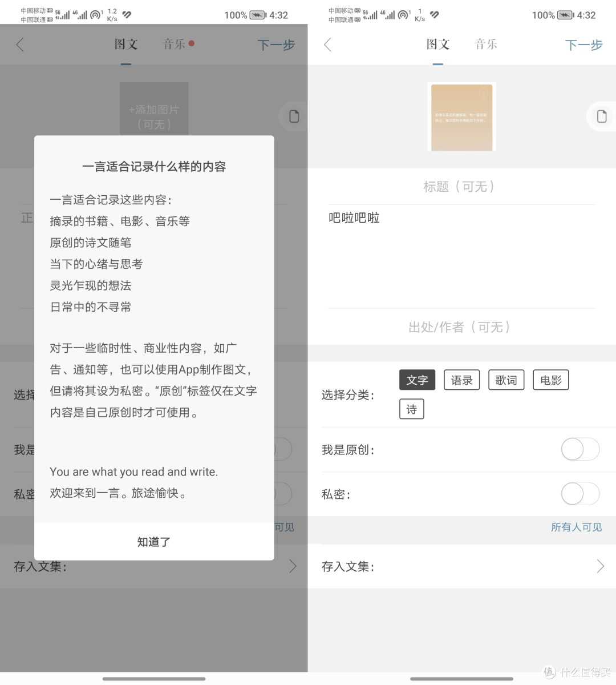Tap 下一步 on the left screen
Screen dimensions: 616x685
coord(276,45)
